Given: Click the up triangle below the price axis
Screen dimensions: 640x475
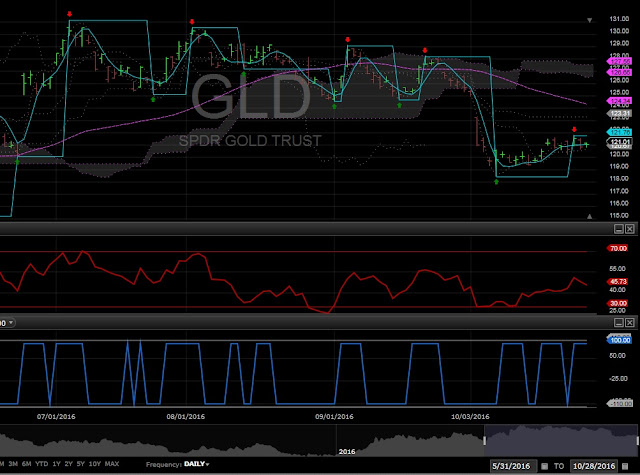Looking at the screenshot, I should tap(589, 216).
